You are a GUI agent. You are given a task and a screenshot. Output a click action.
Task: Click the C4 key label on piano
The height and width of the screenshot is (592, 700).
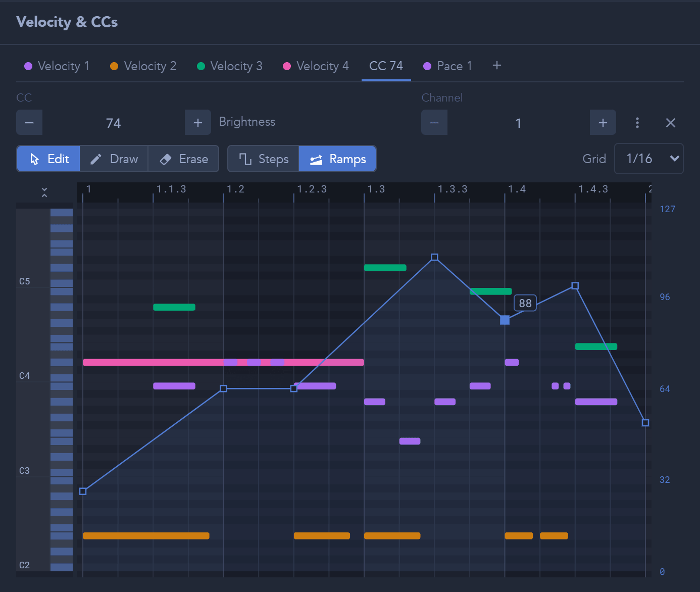click(24, 376)
